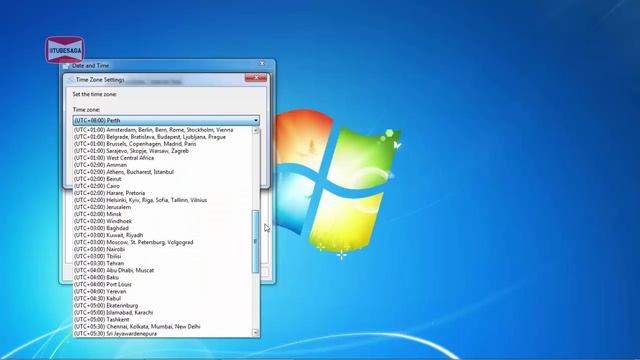
Task: Select Islamabad, Karachi time zone
Action: coord(163,312)
